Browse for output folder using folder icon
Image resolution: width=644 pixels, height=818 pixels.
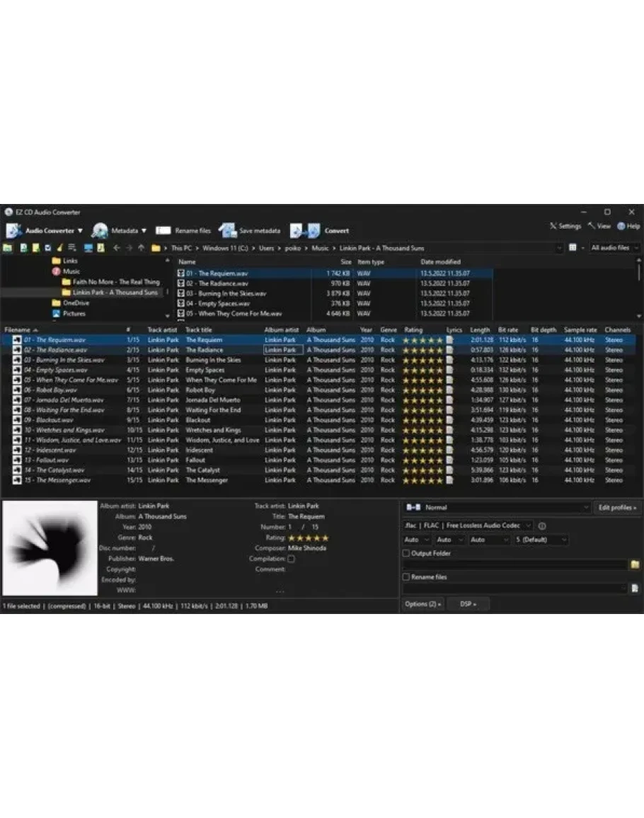(x=635, y=564)
